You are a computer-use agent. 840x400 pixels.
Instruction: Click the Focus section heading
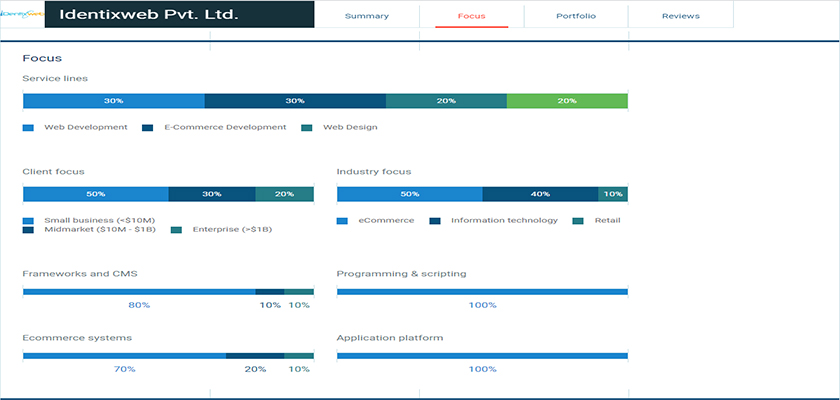[42, 58]
